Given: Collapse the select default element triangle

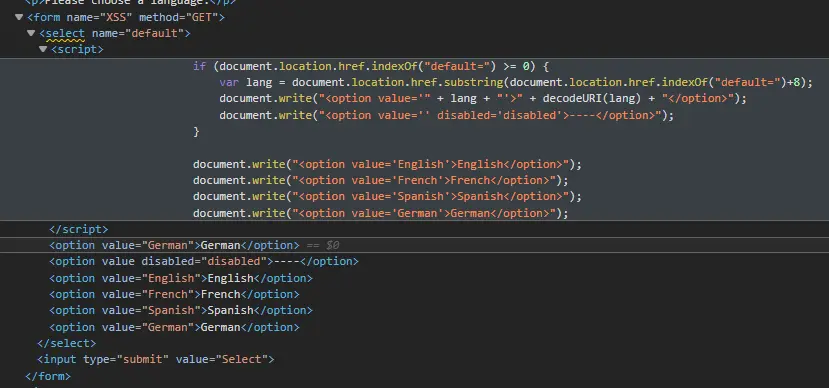Looking at the screenshot, I should coord(31,33).
